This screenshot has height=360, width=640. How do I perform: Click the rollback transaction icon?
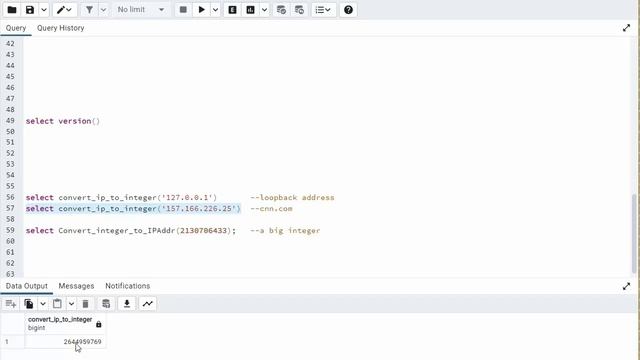coord(299,10)
